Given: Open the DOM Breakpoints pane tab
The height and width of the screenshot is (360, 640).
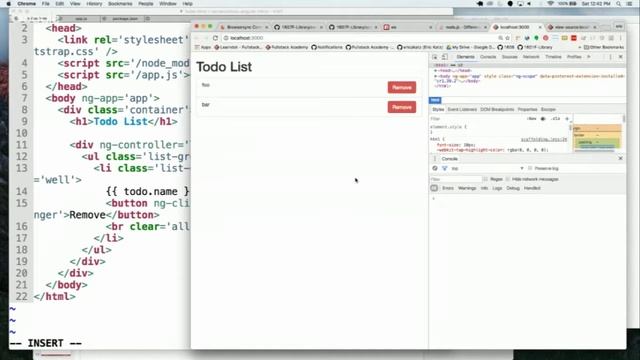Looking at the screenshot, I should (497, 109).
